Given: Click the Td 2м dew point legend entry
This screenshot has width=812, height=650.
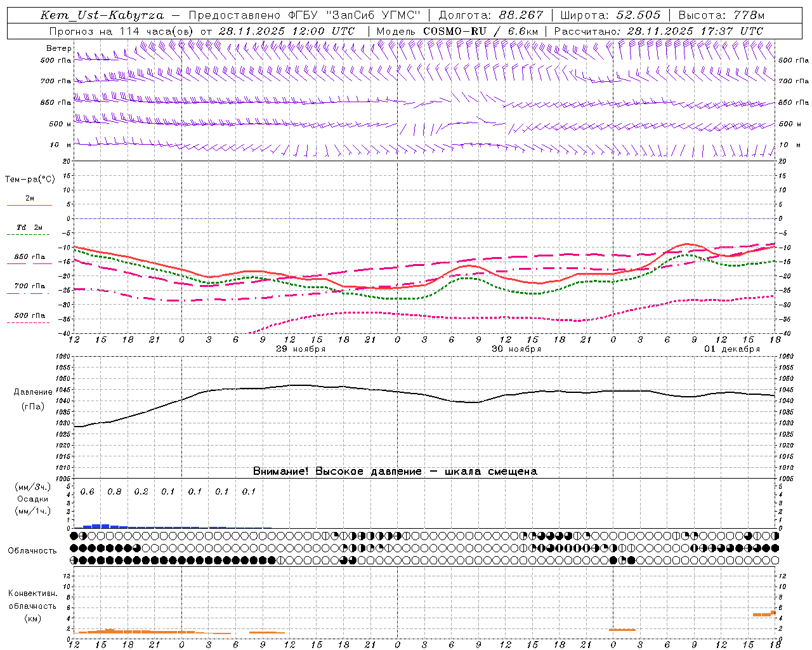Looking at the screenshot, I should [29, 227].
